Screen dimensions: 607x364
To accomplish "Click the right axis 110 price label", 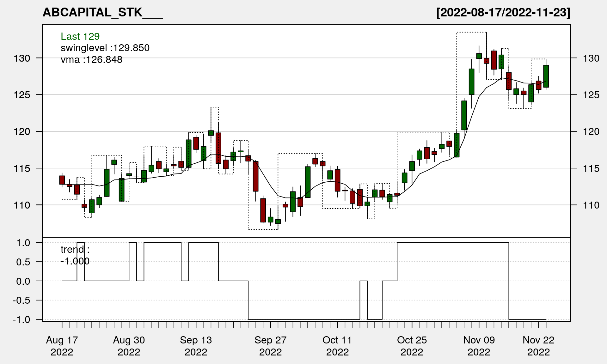I will coord(591,205).
